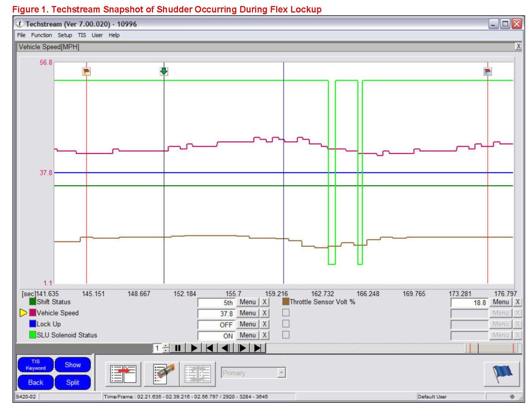The image size is (532, 411).
Task: Pause the data playback
Action: pos(178,348)
